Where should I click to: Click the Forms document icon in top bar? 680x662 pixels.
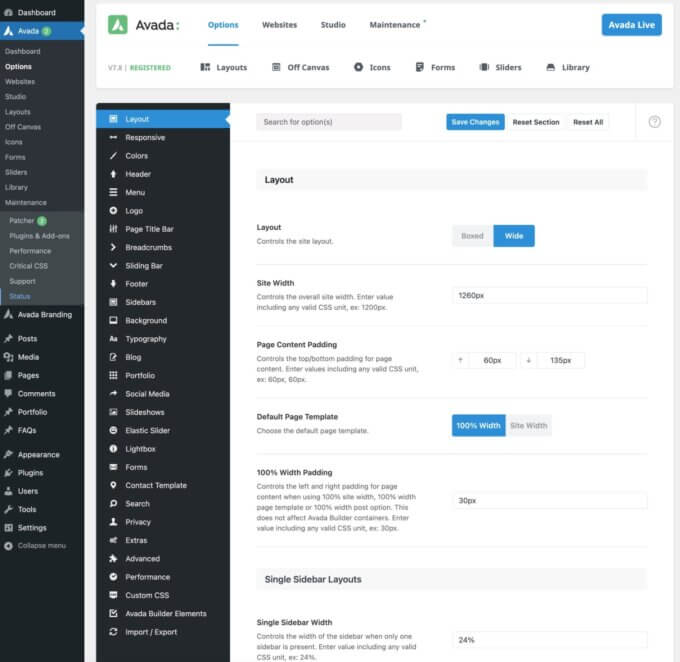point(419,67)
